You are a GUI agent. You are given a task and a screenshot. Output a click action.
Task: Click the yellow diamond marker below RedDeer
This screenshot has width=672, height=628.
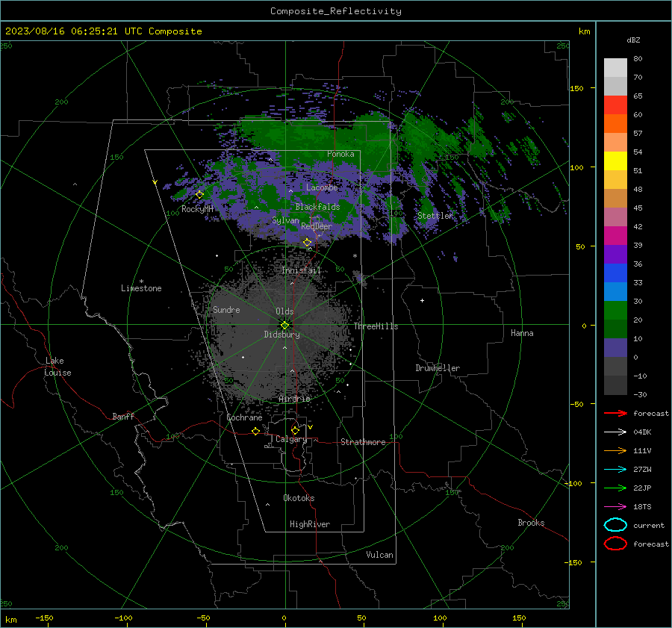[x=308, y=243]
